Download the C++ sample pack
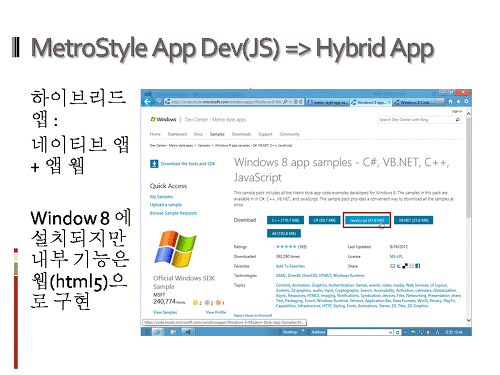This screenshot has height=375, width=500. 285,220
